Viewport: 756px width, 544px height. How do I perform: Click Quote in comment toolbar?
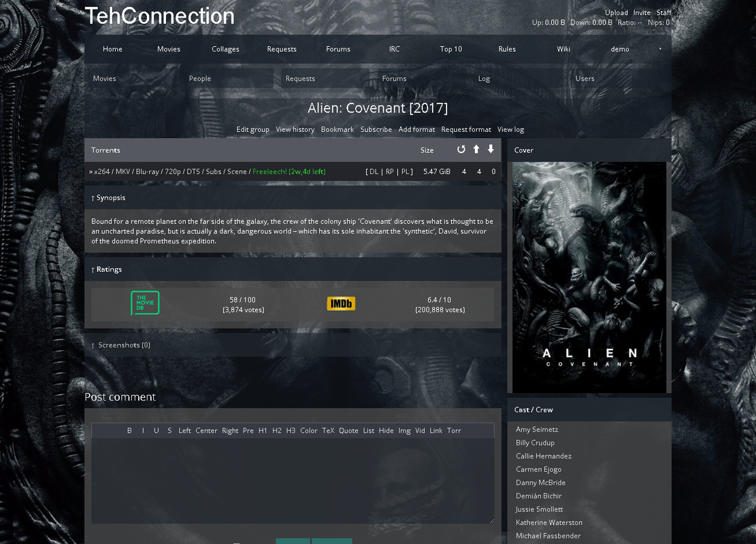(x=348, y=430)
